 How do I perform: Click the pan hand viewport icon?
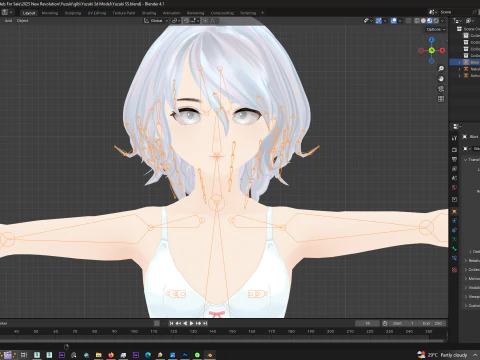pyautogui.click(x=441, y=79)
